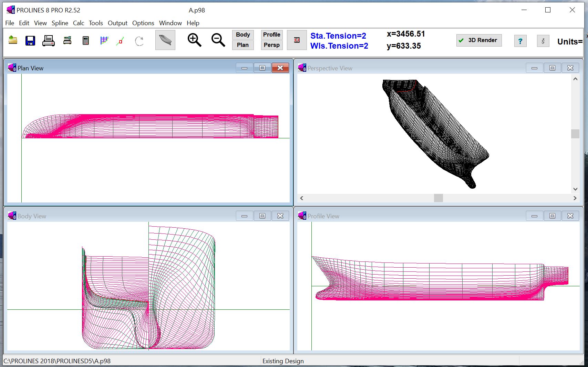Save the design with floppy disk icon

(x=30, y=41)
